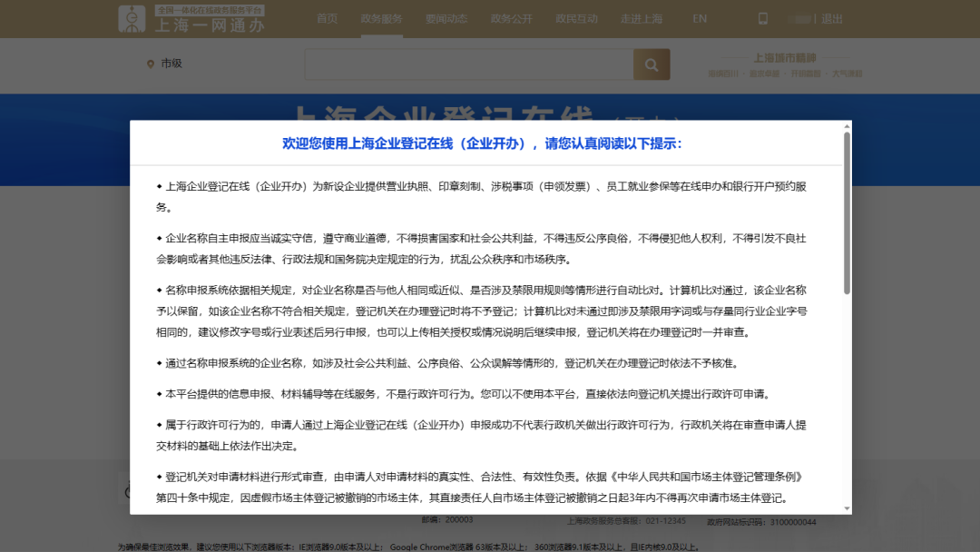Image resolution: width=980 pixels, height=552 pixels.
Task: Click the location pin icon beside 市级
Action: [x=152, y=64]
